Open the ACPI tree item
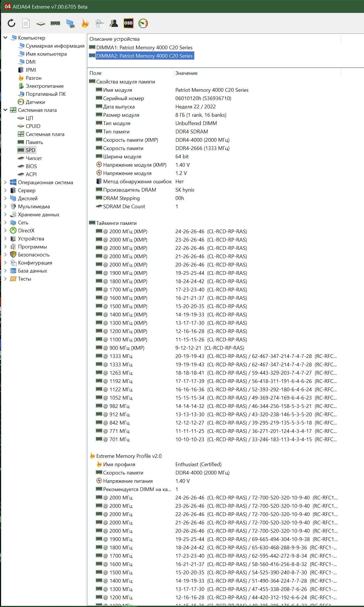Viewport: 364px width, 607px height. pyautogui.click(x=31, y=174)
